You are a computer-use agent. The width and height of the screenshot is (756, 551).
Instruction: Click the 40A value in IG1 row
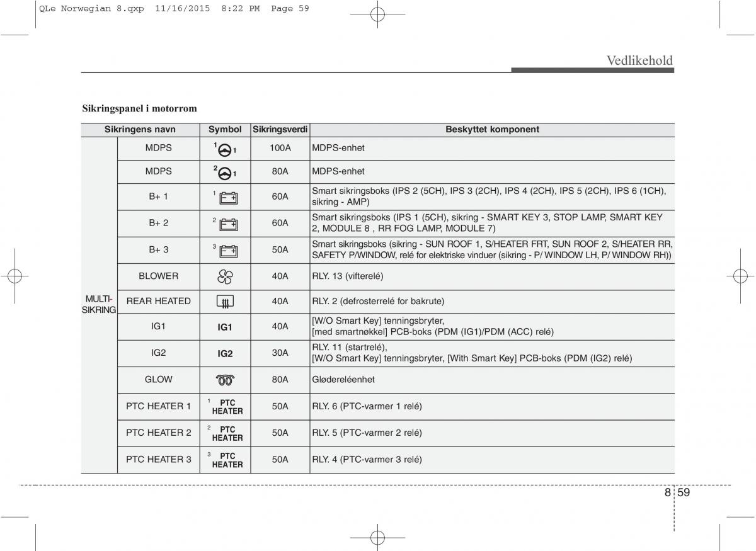pyautogui.click(x=280, y=326)
